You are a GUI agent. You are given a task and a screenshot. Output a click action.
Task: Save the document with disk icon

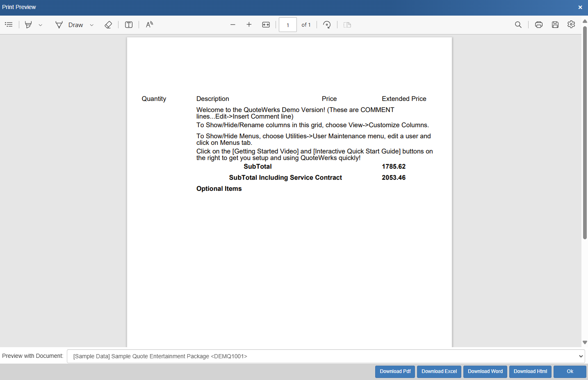click(x=555, y=25)
